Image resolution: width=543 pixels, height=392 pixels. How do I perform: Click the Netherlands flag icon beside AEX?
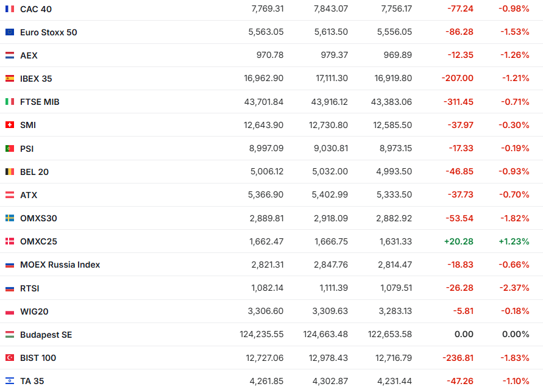tap(10, 55)
